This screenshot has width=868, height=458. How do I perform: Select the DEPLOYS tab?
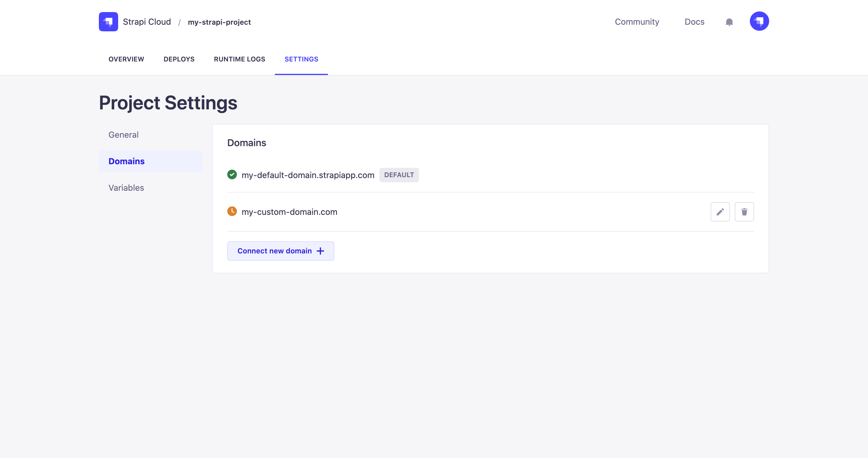pos(178,58)
